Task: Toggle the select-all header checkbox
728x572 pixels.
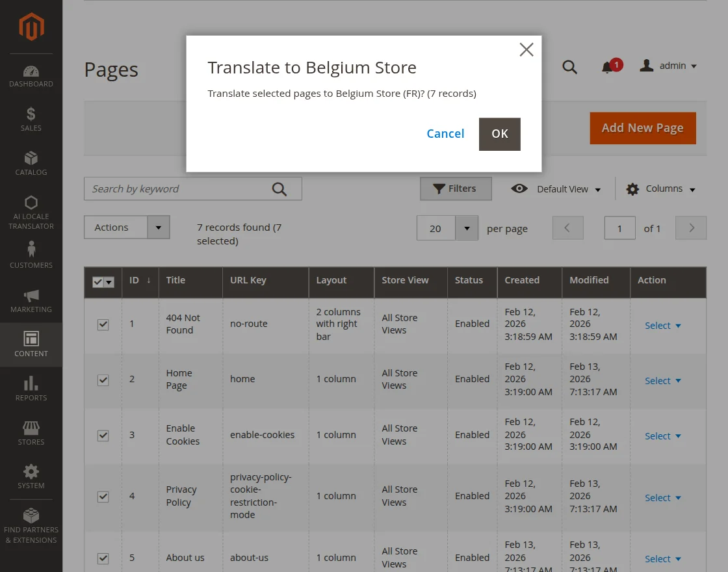Action: 97,282
